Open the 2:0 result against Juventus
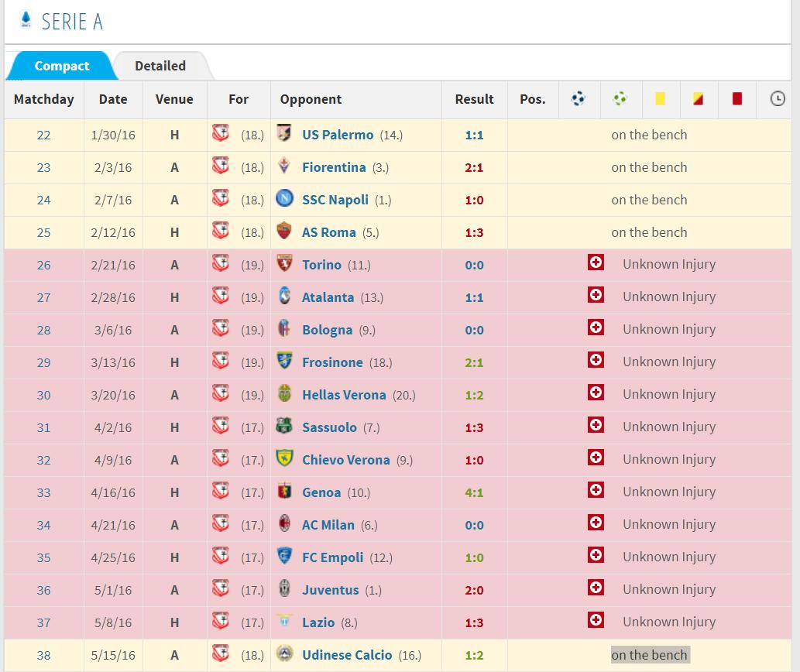This screenshot has width=800, height=672. 474,591
